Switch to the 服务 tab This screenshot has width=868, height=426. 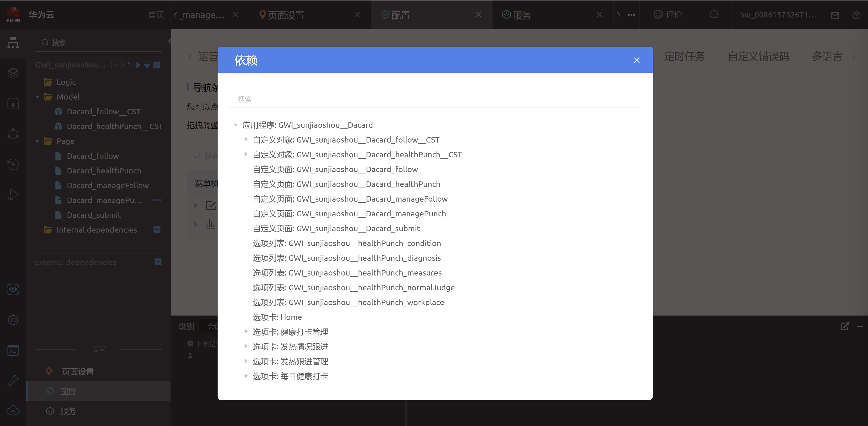522,15
